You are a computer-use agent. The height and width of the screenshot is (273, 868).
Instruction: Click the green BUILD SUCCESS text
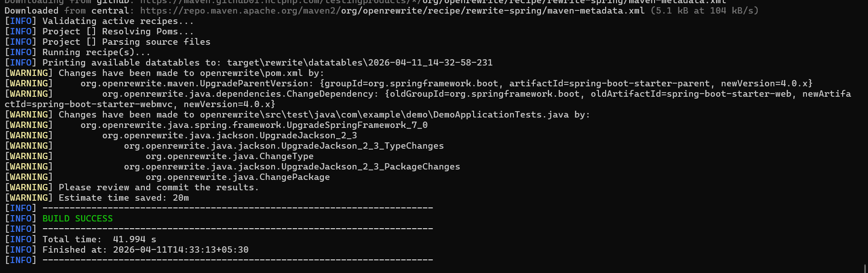click(77, 219)
